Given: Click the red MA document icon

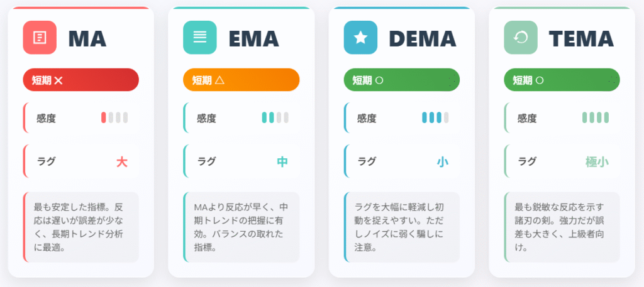Looking at the screenshot, I should [x=40, y=37].
